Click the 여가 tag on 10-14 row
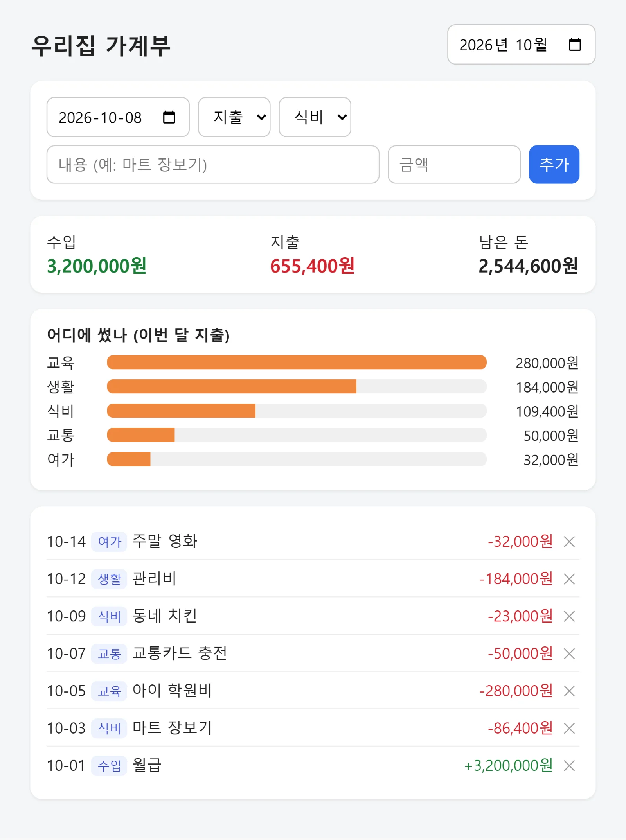 [x=109, y=542]
